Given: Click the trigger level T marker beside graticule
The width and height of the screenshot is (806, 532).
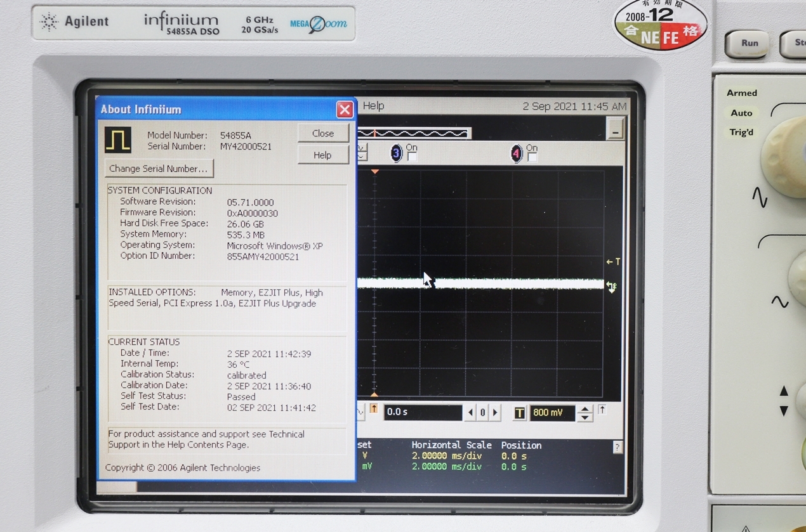Looking at the screenshot, I should 613,261.
